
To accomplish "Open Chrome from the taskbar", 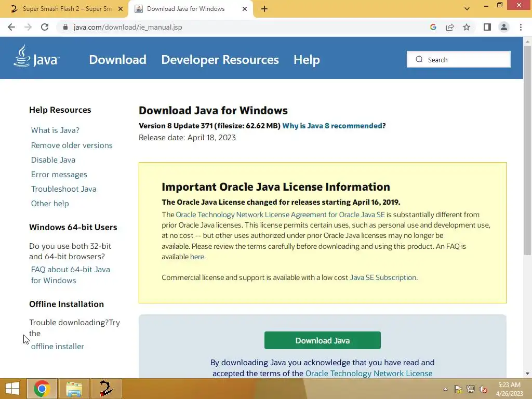I will pos(42,389).
